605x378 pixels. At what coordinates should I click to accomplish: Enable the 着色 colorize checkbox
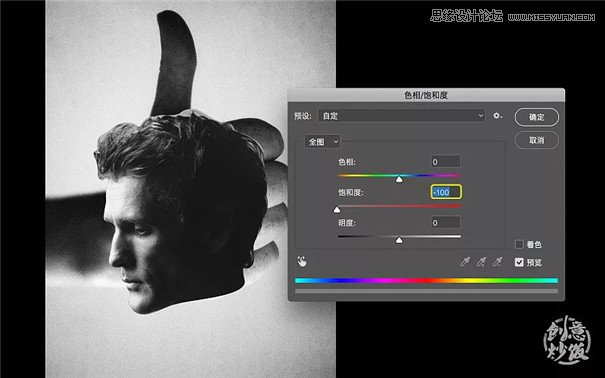pyautogui.click(x=519, y=244)
